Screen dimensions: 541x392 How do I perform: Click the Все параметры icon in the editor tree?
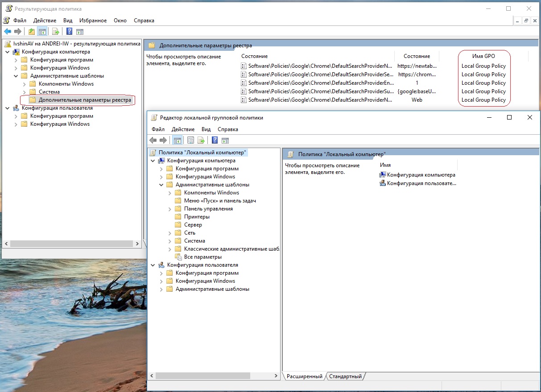pyautogui.click(x=178, y=257)
